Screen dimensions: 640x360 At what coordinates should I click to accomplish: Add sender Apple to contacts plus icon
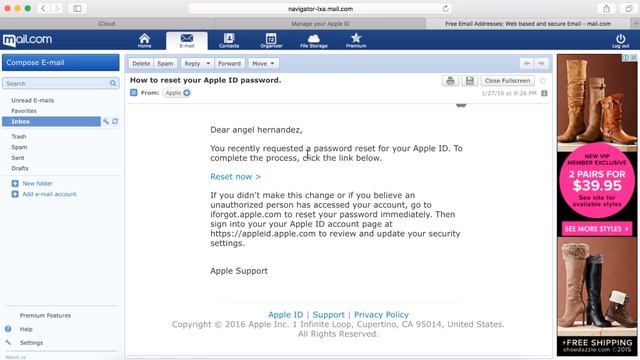pos(187,93)
